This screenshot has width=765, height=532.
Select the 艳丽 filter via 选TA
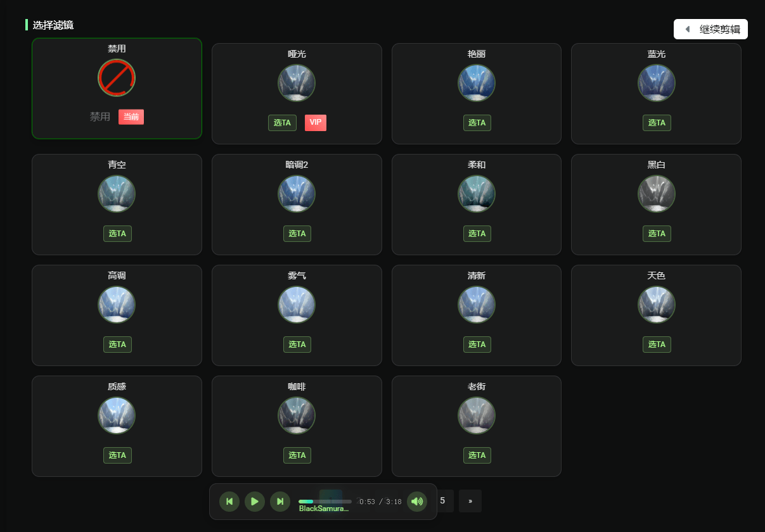tap(477, 123)
